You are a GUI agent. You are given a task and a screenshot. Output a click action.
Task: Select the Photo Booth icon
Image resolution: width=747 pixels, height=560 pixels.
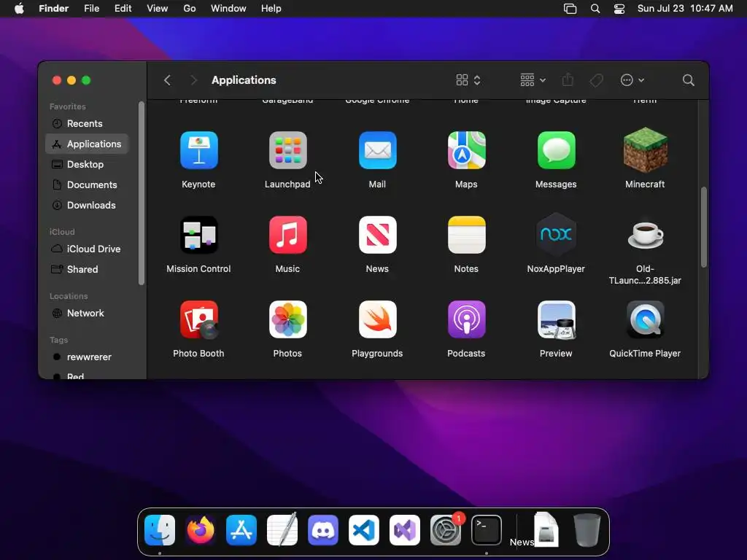tap(198, 319)
